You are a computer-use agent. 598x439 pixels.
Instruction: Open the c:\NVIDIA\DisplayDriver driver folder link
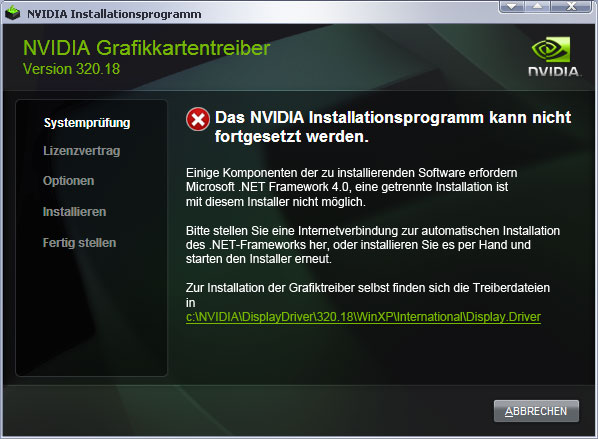(x=363, y=317)
